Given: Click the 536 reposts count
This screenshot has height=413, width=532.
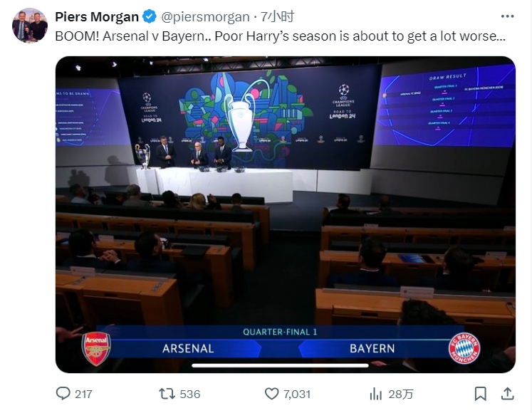Looking at the screenshot, I should pyautogui.click(x=189, y=394).
